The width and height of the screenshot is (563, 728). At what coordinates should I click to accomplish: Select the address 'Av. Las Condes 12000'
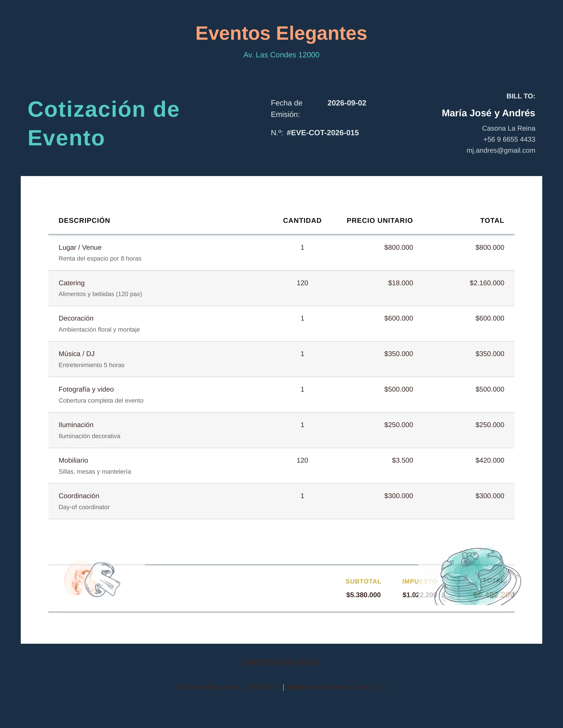[281, 55]
